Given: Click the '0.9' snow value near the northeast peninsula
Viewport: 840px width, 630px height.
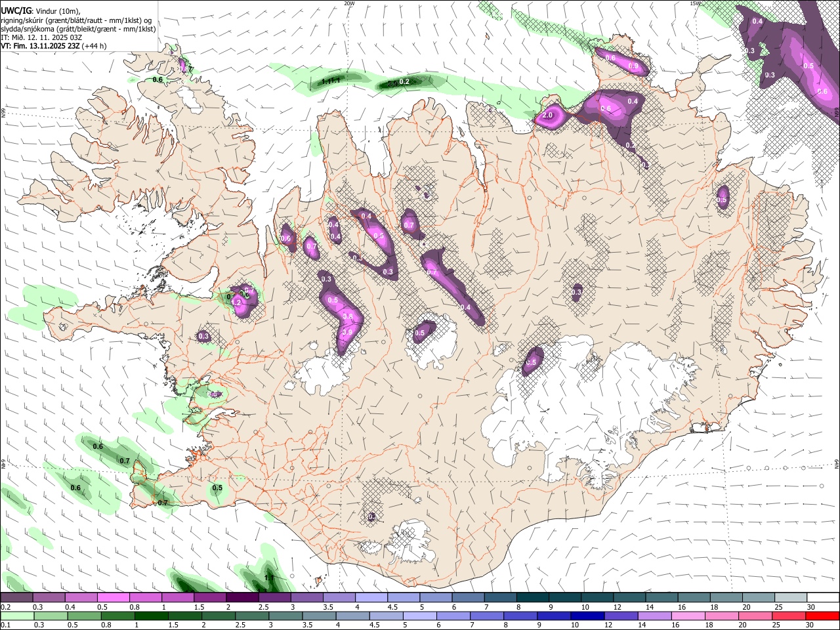Looking at the screenshot, I should pyautogui.click(x=633, y=66).
